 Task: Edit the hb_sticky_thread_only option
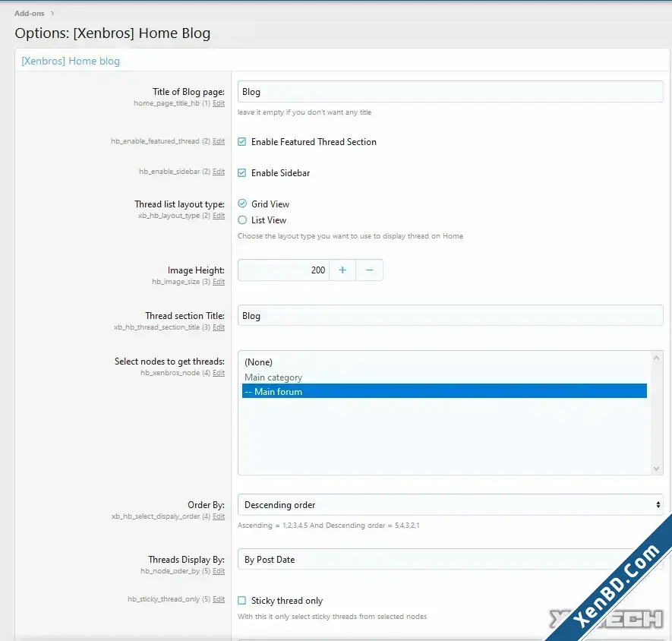(x=219, y=599)
